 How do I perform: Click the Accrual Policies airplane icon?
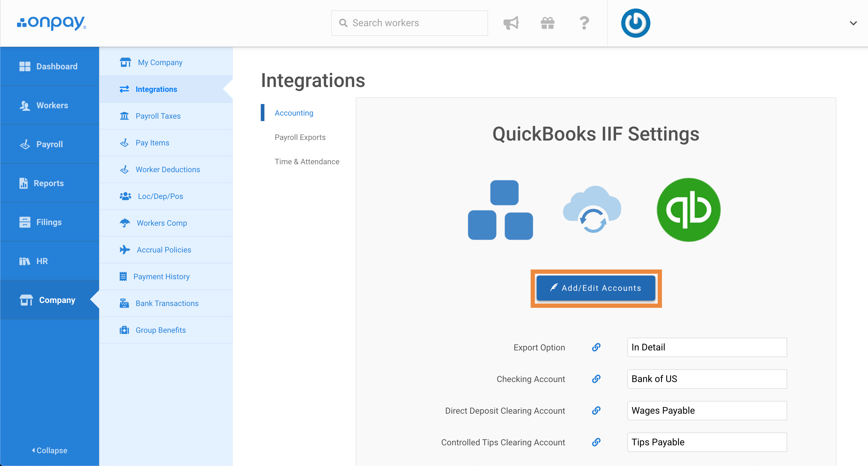point(125,249)
